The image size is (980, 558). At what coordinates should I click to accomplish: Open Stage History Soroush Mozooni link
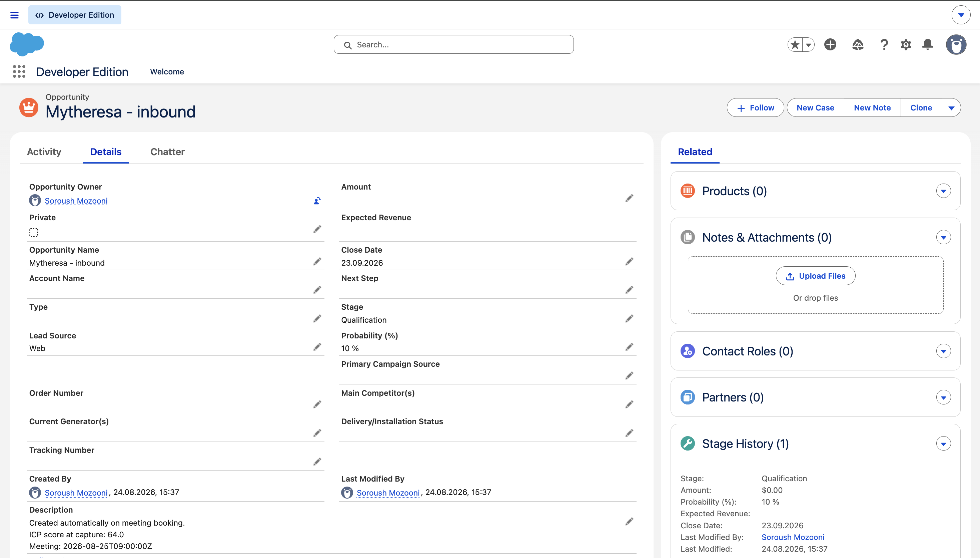(793, 537)
